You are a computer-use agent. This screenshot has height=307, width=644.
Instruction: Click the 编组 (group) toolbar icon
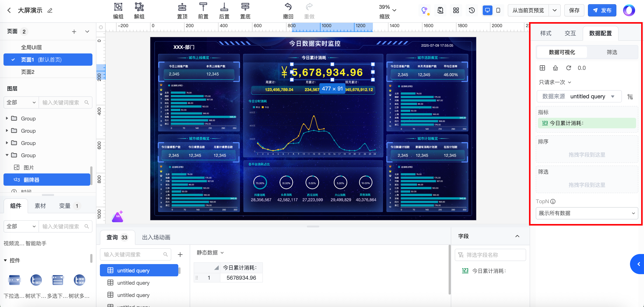118,7
